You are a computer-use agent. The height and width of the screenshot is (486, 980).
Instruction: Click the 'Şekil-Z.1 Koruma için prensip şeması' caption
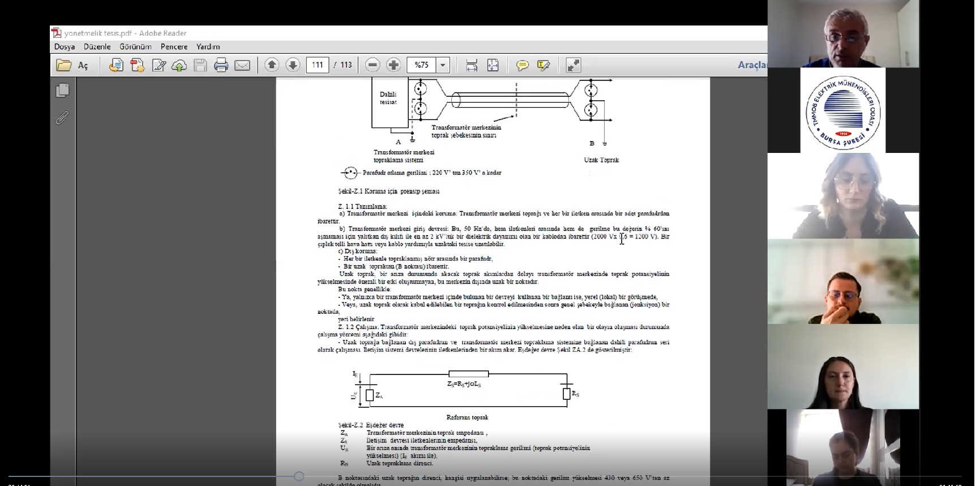[x=389, y=191]
